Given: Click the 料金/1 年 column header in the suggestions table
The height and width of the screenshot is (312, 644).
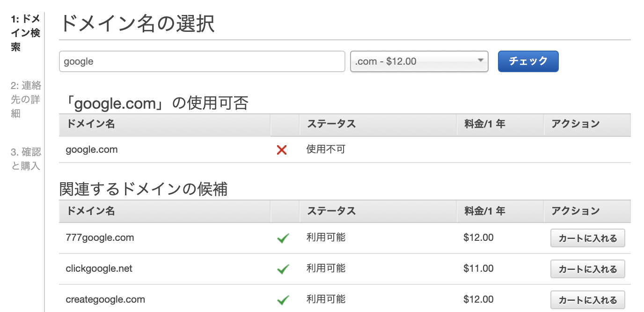Looking at the screenshot, I should [485, 211].
